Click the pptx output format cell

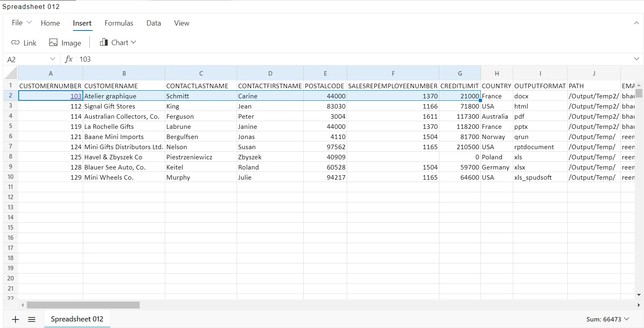[540, 126]
